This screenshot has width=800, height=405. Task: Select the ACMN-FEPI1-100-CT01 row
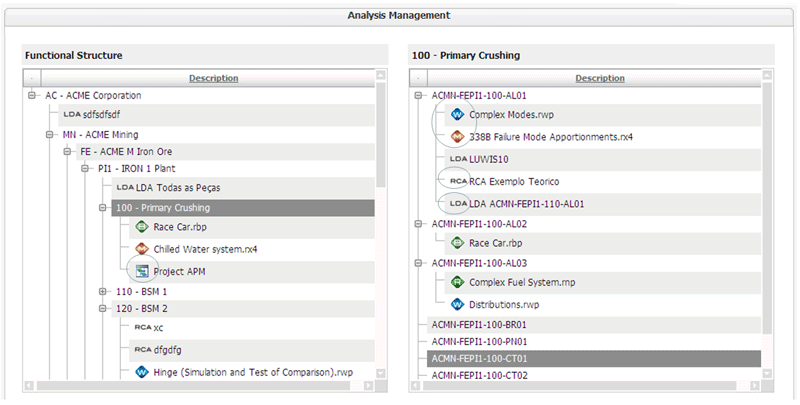(x=478, y=357)
